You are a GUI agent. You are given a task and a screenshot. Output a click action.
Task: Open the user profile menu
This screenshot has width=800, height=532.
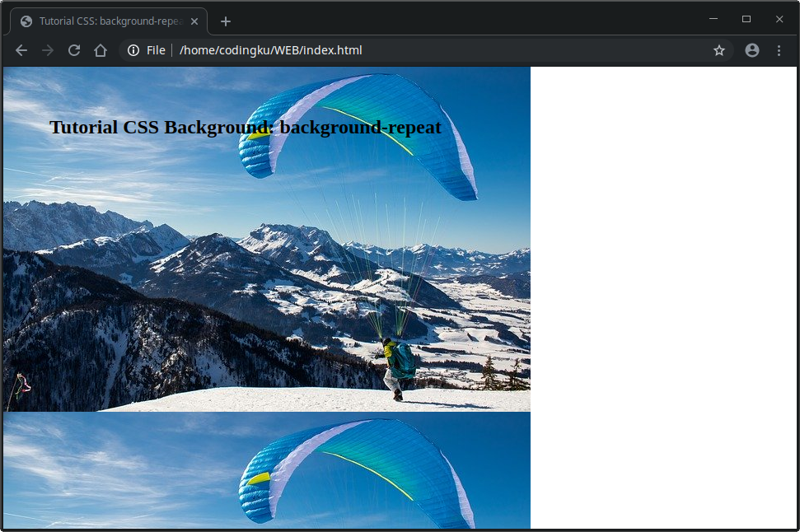[x=752, y=50]
